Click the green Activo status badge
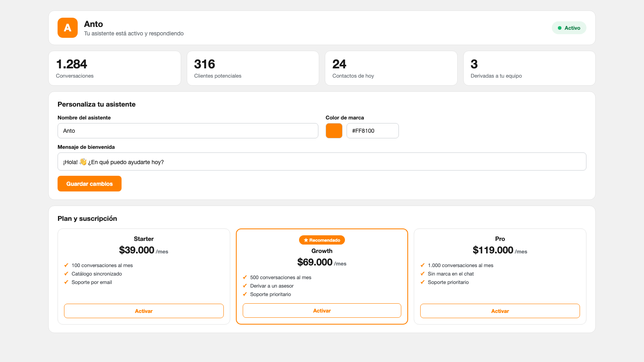 569,28
